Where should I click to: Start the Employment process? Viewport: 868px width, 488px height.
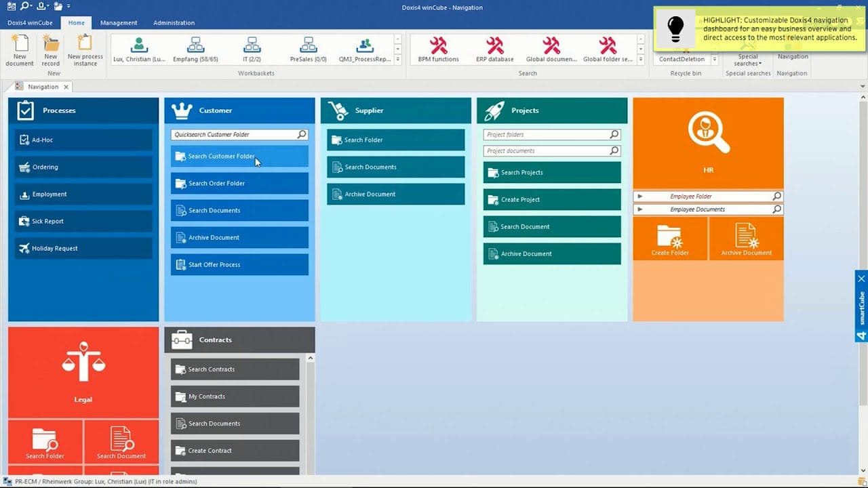pyautogui.click(x=83, y=194)
